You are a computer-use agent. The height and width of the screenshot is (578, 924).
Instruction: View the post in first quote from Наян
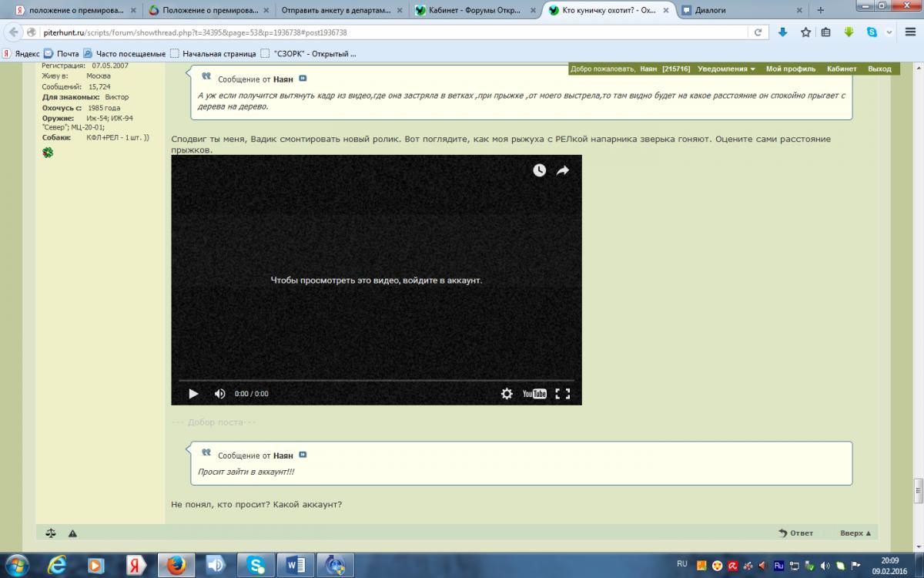pyautogui.click(x=303, y=79)
